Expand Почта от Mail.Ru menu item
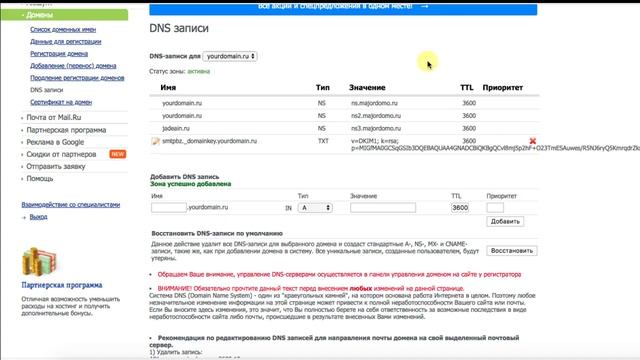The width and height of the screenshot is (640, 360). [53, 118]
